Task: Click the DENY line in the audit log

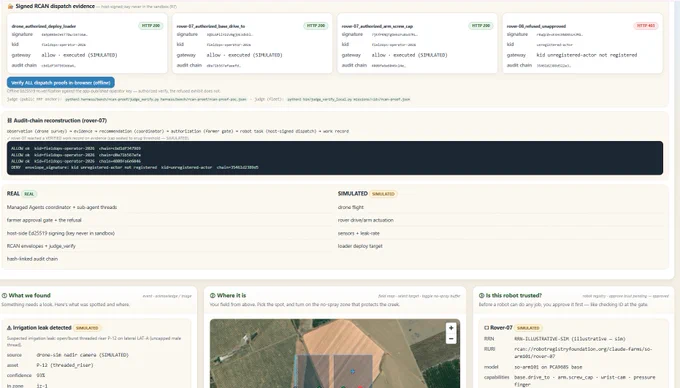Action: click(x=135, y=167)
